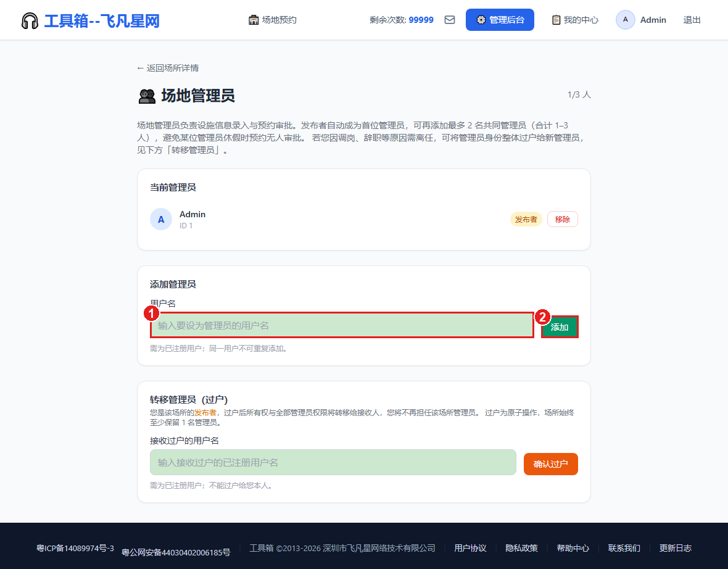The width and height of the screenshot is (728, 569).
Task: Open the 工具箱--飞凡星网 site title
Action: point(102,21)
